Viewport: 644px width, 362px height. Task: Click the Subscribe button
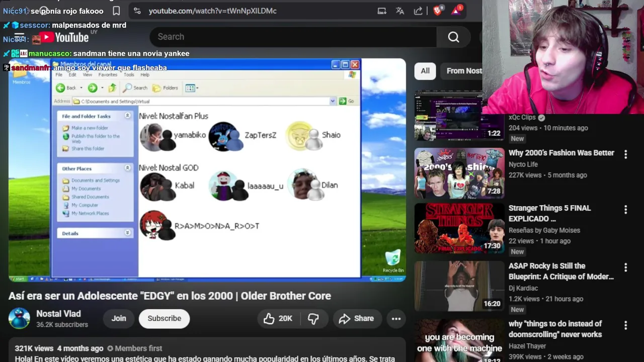[164, 318]
